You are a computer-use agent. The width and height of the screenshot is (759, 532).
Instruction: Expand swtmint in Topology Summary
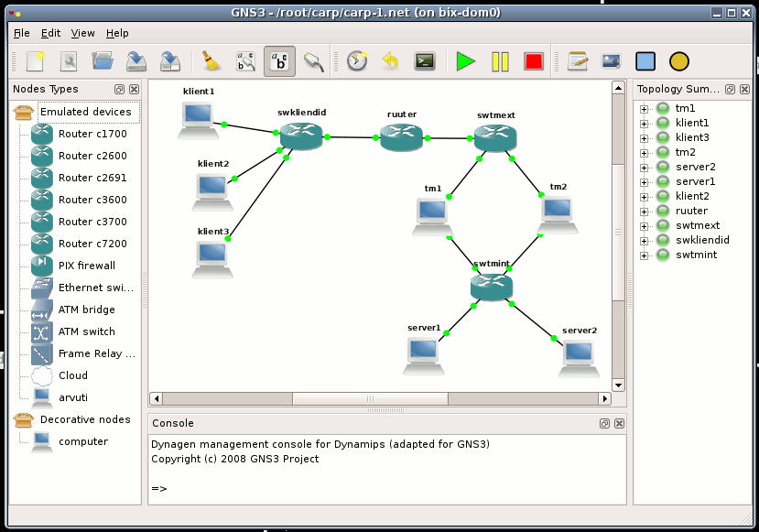click(644, 255)
